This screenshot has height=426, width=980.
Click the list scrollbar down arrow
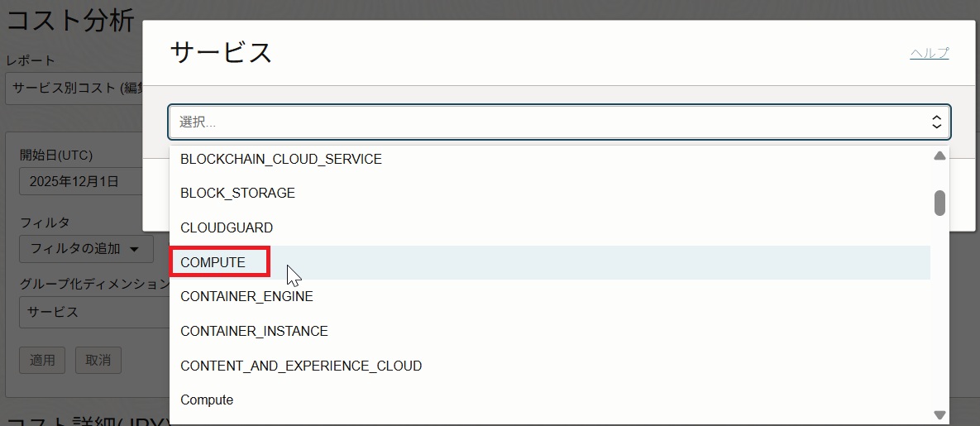click(x=939, y=414)
